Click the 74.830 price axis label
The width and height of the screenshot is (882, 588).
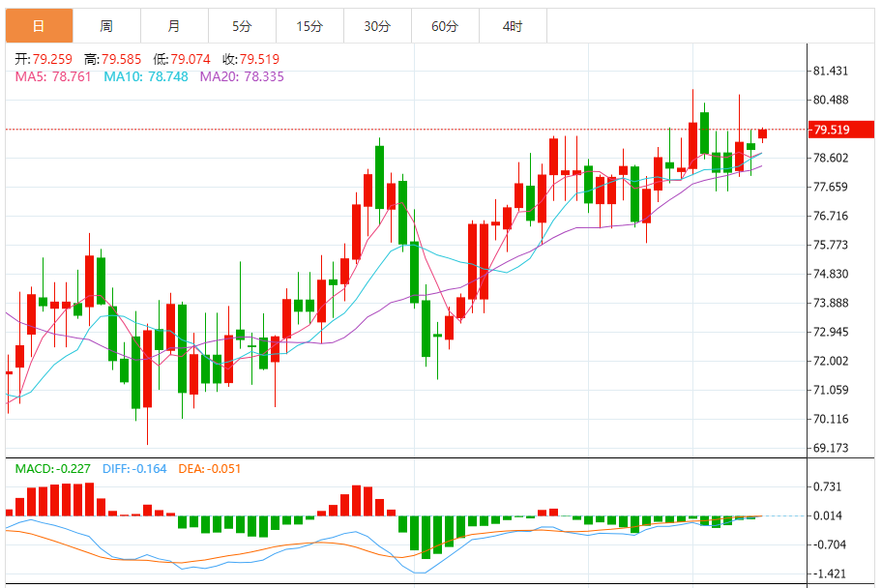click(831, 274)
